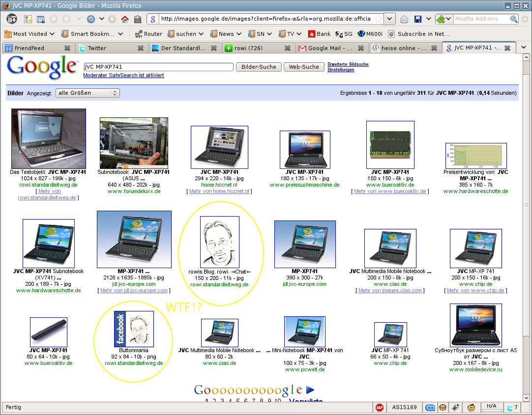
Task: Open the bug icon in status bar
Action: 457,407
